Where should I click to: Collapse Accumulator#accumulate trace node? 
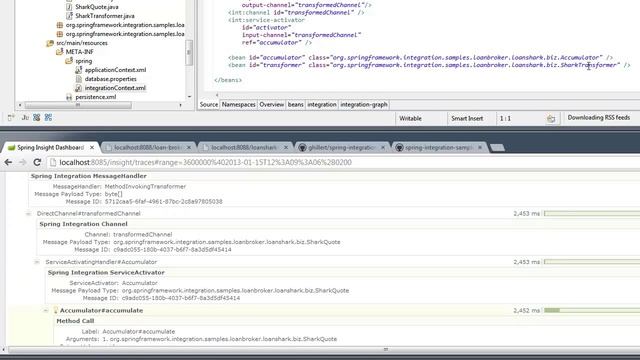pyautogui.click(x=46, y=311)
